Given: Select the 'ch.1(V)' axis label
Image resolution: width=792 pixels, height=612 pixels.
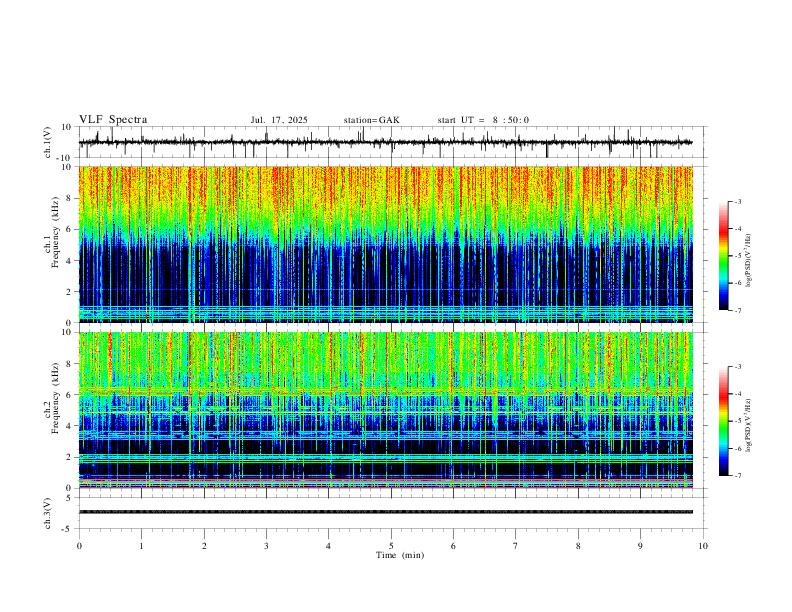Looking at the screenshot, I should pos(48,142).
